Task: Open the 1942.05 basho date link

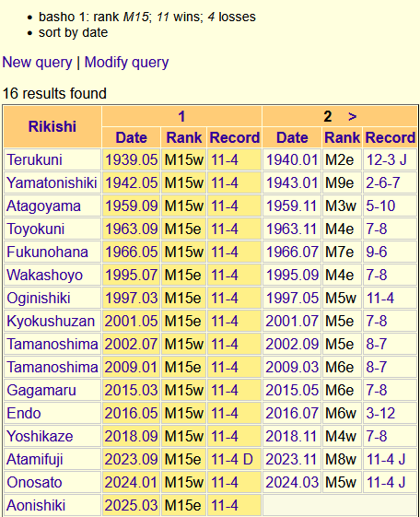Action: coord(131,183)
